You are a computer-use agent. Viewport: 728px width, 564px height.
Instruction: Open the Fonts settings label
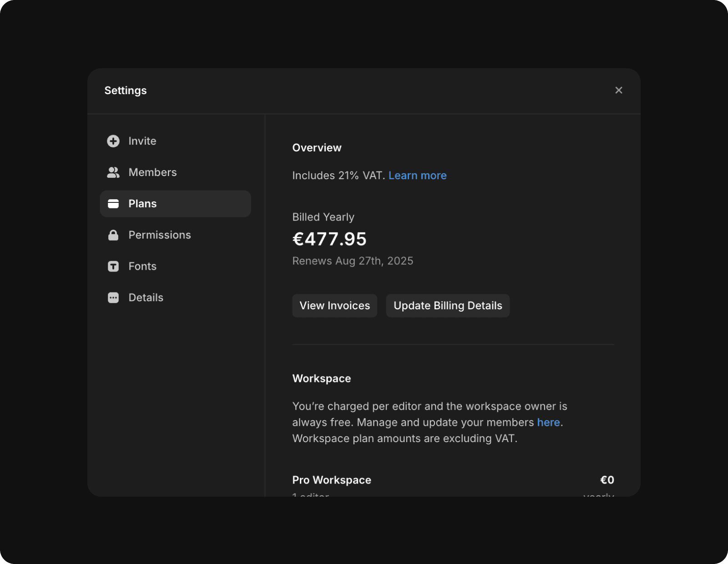pyautogui.click(x=142, y=267)
